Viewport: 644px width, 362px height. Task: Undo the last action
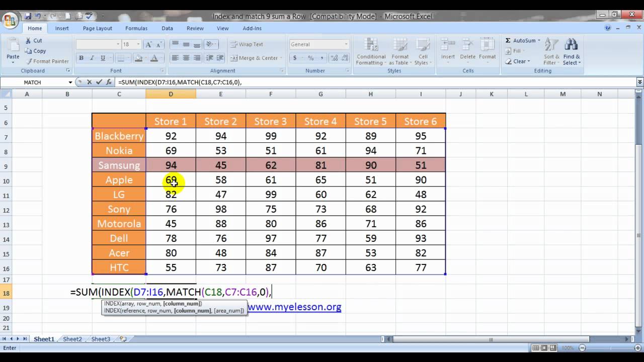pyautogui.click(x=38, y=17)
